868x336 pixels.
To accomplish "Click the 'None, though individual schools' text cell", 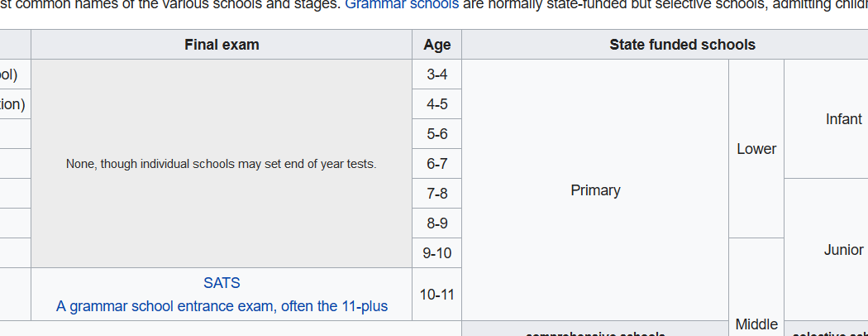I will pyautogui.click(x=222, y=164).
